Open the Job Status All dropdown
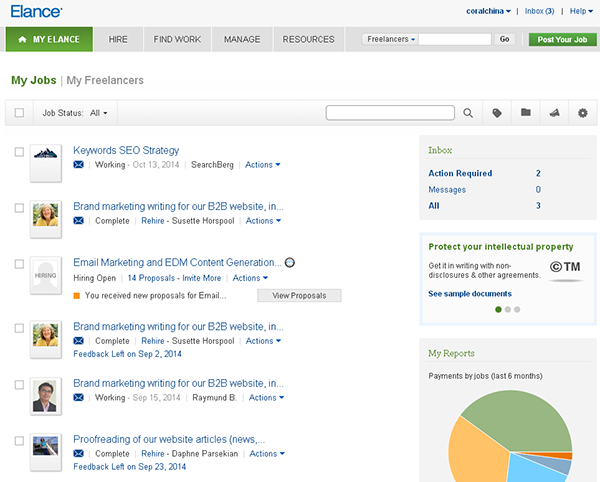The image size is (600, 482). pyautogui.click(x=99, y=113)
